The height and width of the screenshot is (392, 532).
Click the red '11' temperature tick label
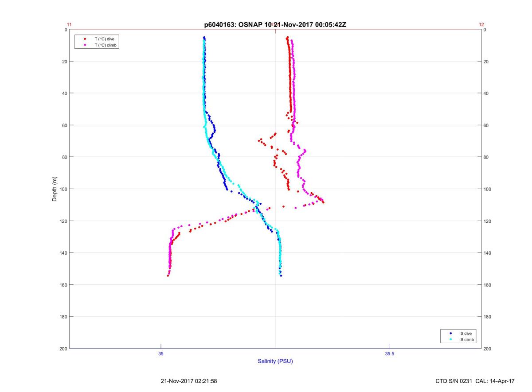pos(69,25)
